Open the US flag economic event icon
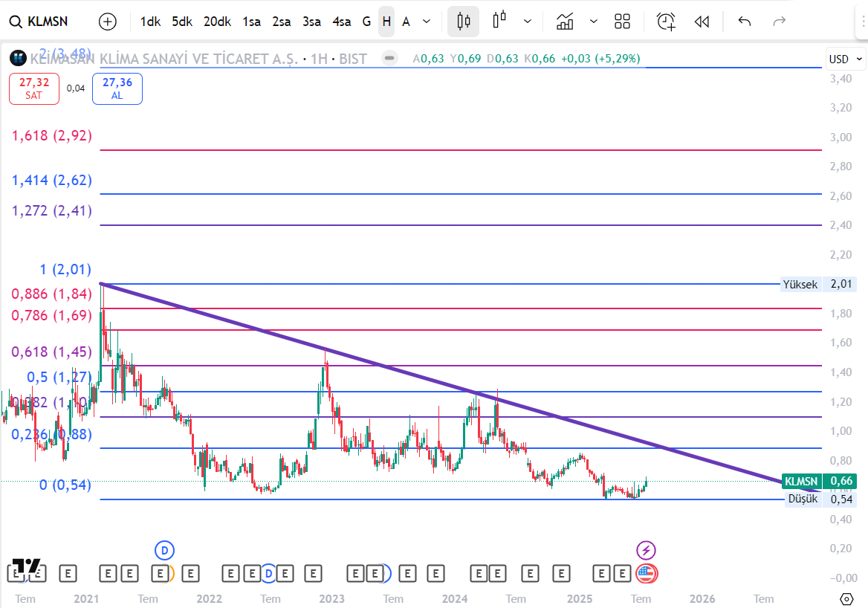Image resolution: width=868 pixels, height=608 pixels. point(646,574)
